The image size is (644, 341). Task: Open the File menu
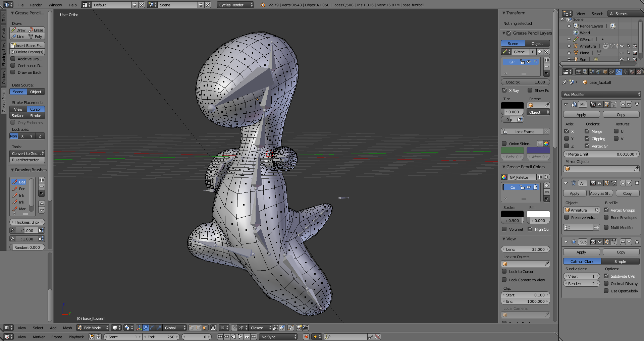click(20, 5)
